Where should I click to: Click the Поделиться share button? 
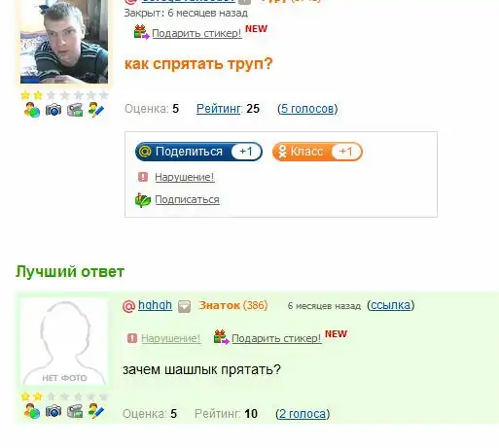(198, 152)
